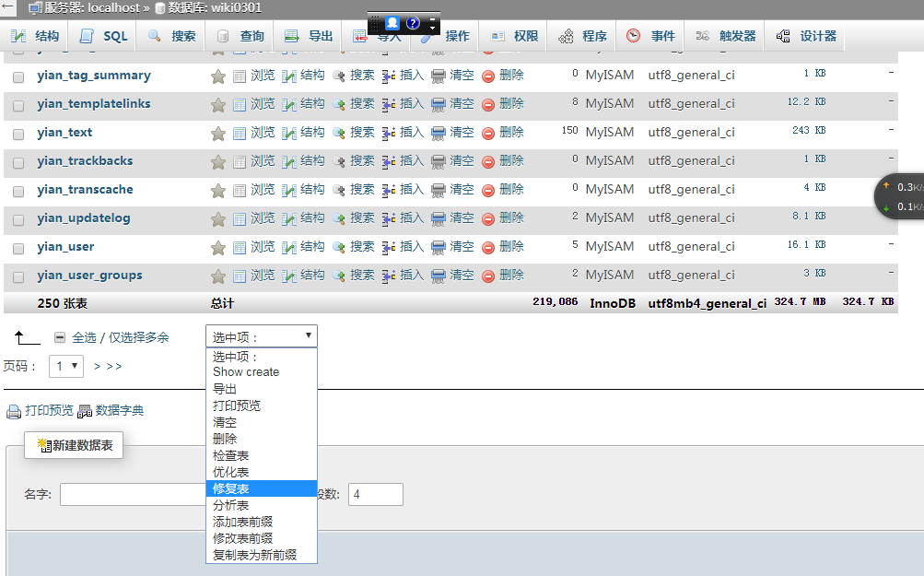
Task: Check the yian_trackbacks checkbox
Action: [18, 163]
